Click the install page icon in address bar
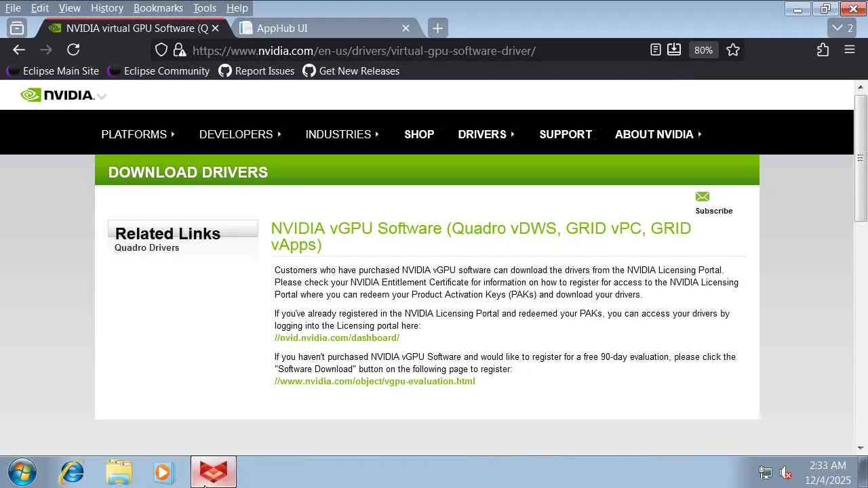Screen dimensions: 868x488 674,49
